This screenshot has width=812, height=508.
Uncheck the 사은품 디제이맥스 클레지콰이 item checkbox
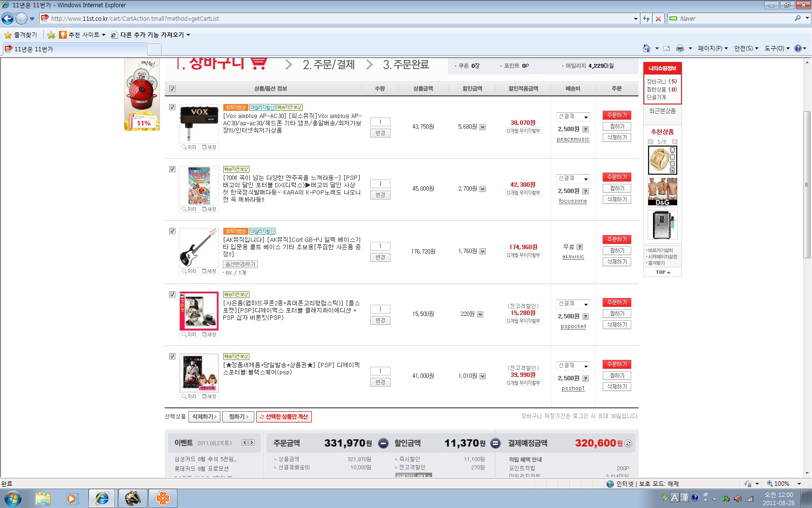pyautogui.click(x=172, y=294)
